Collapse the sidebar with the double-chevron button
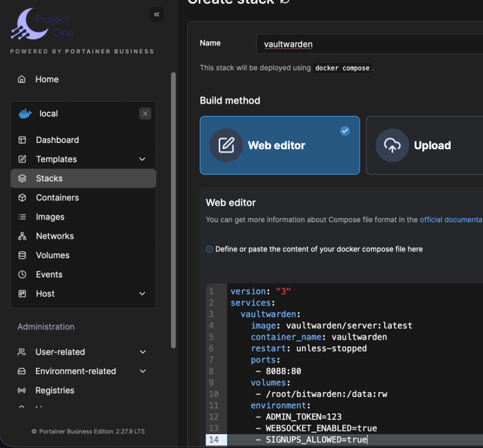 [157, 14]
